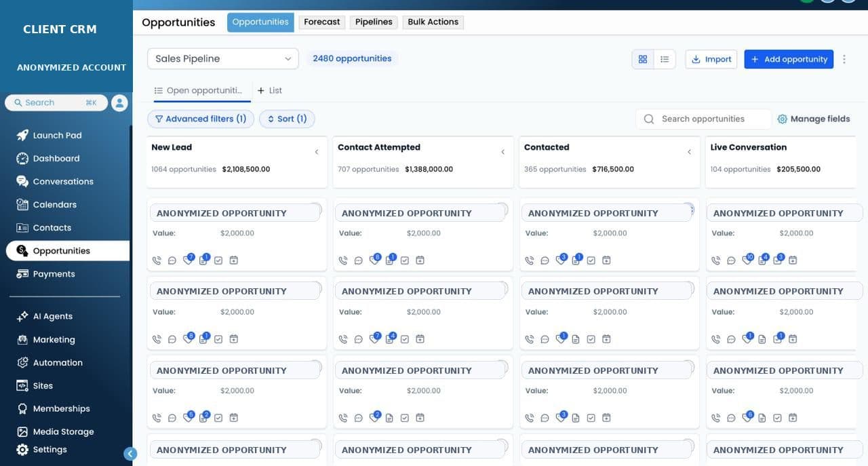Screen dimensions: 868x466
Task: Switch to the Pipelines tab
Action: click(x=374, y=22)
